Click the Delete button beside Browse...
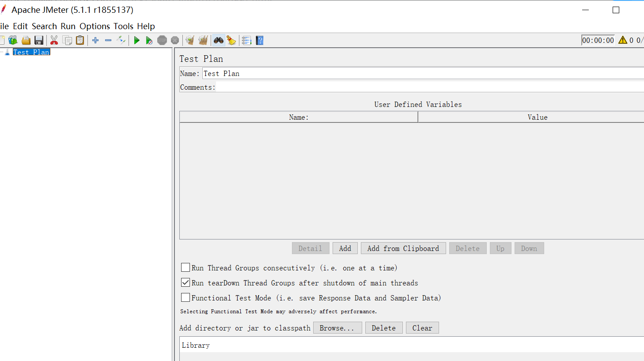644x361 pixels. point(384,328)
